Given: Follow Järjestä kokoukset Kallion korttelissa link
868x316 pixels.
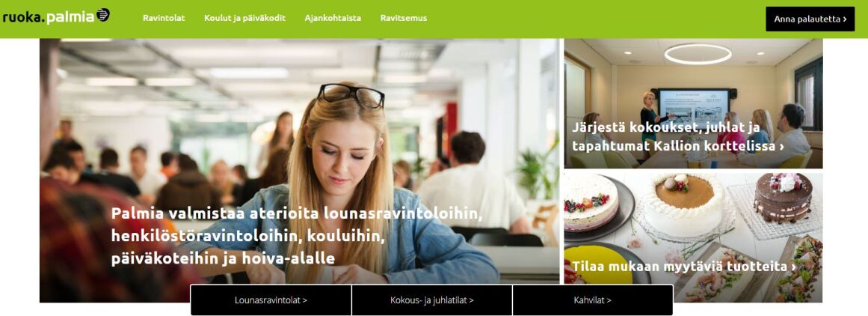Looking at the screenshot, I should [x=678, y=138].
